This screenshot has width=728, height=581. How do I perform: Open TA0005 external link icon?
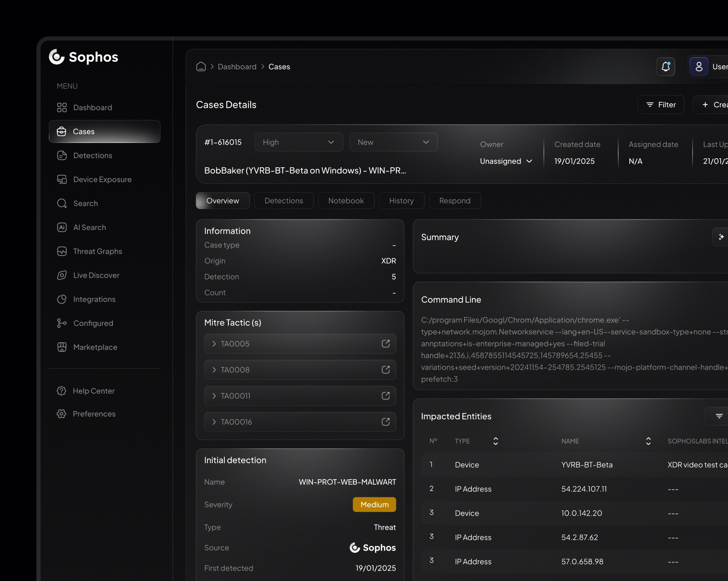coord(386,344)
